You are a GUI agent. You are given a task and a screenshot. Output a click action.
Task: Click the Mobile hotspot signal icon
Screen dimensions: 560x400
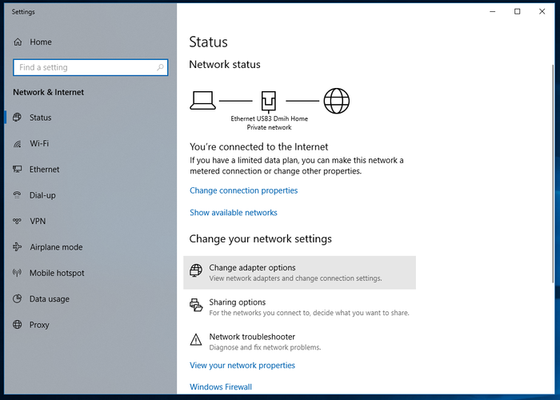point(17,273)
